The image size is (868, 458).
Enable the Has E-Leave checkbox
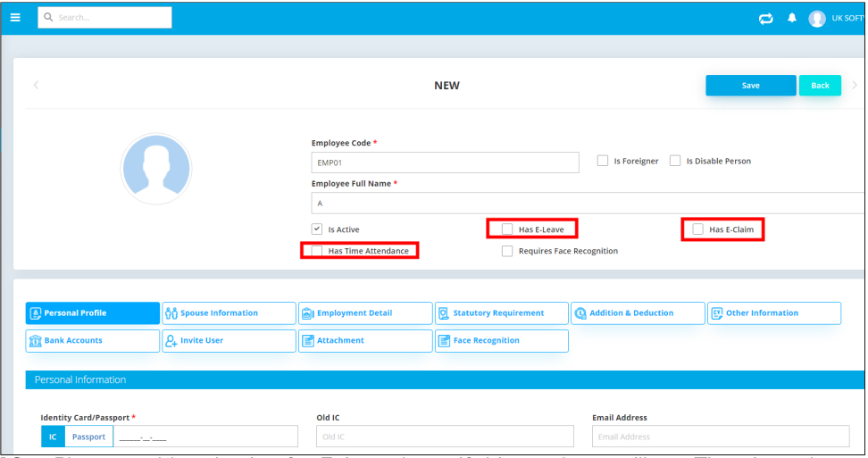pos(507,229)
